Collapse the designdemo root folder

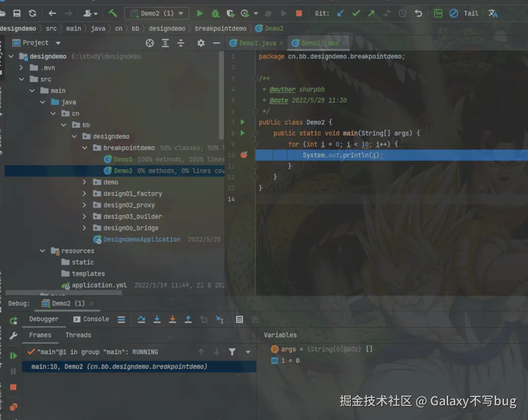[11, 56]
